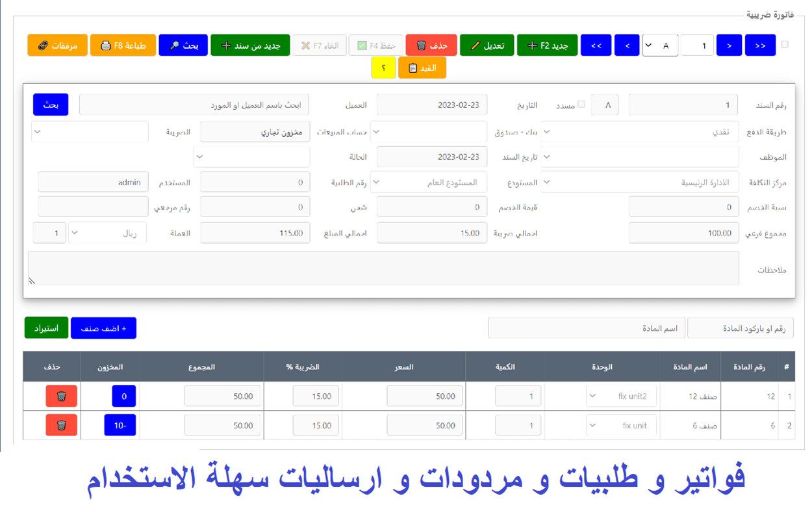Click the red حذف delete button in toolbar
This screenshot has height=507, width=812.
pyautogui.click(x=431, y=45)
